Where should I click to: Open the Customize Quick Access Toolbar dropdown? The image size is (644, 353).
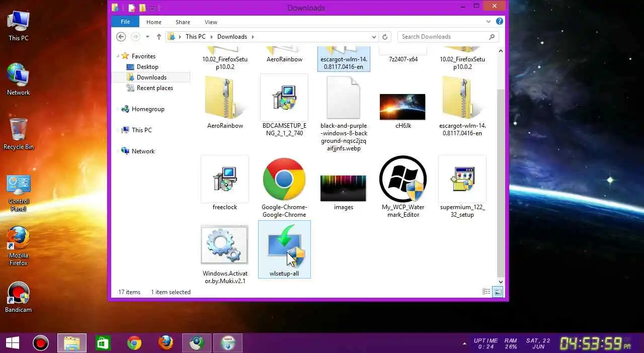tap(152, 8)
